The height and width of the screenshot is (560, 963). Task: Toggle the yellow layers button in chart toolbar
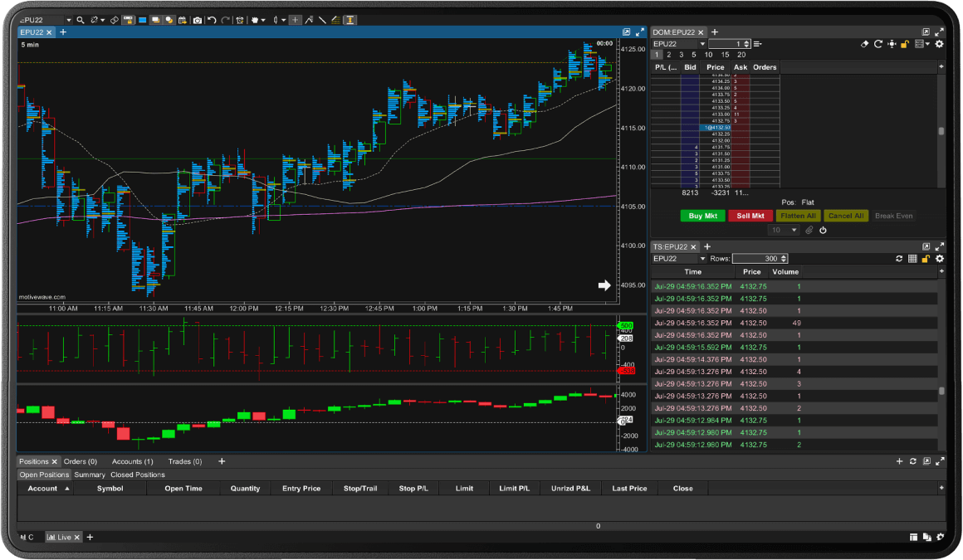click(156, 20)
